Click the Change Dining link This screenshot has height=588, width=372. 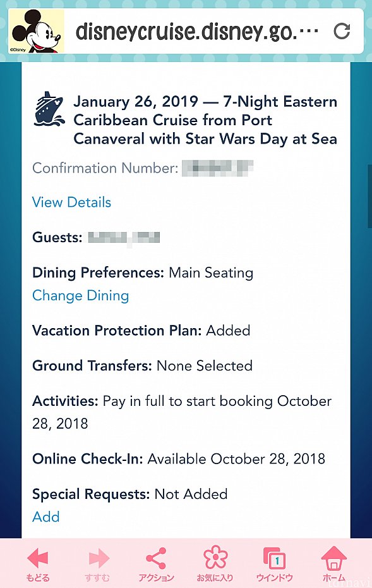[x=81, y=295]
